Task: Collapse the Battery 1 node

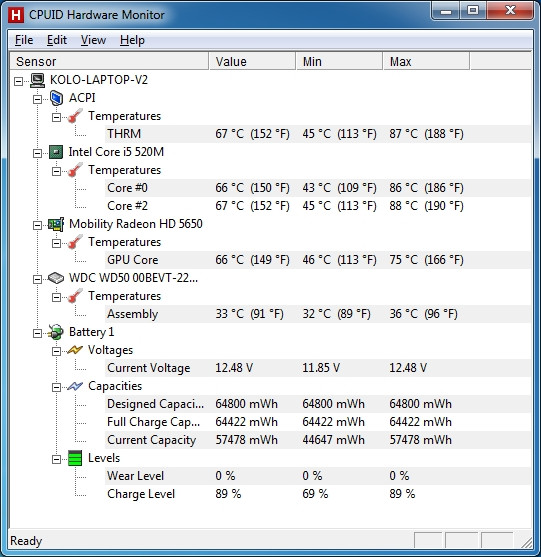Action: (37, 334)
